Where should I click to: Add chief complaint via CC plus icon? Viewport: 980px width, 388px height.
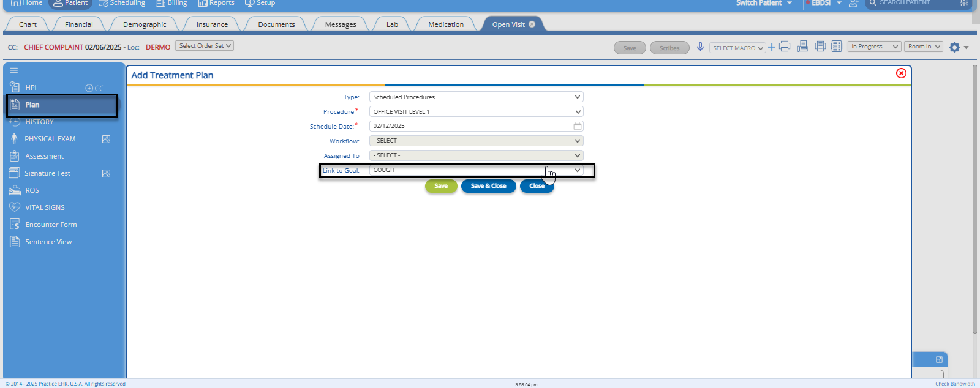[94, 88]
